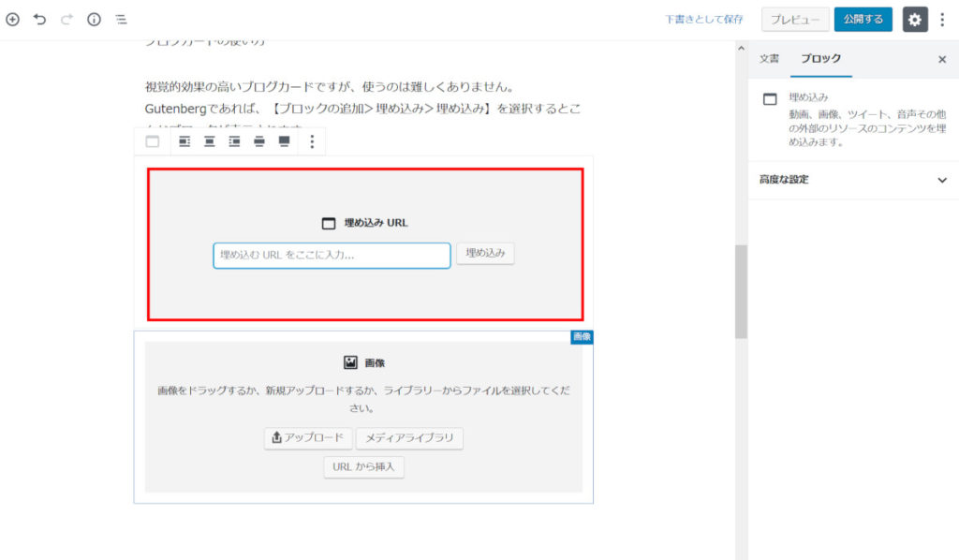
Task: Click the add block plus icon
Action: click(12, 20)
